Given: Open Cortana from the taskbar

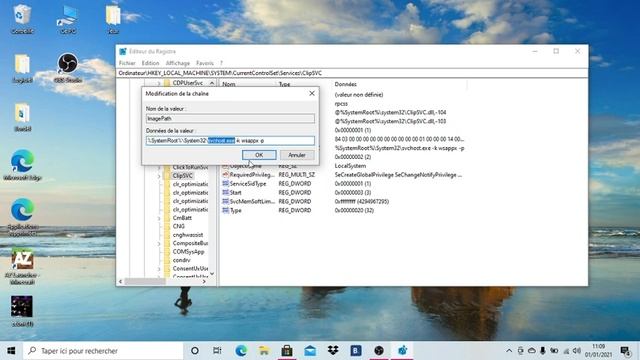Looking at the screenshot, I should coord(195,351).
